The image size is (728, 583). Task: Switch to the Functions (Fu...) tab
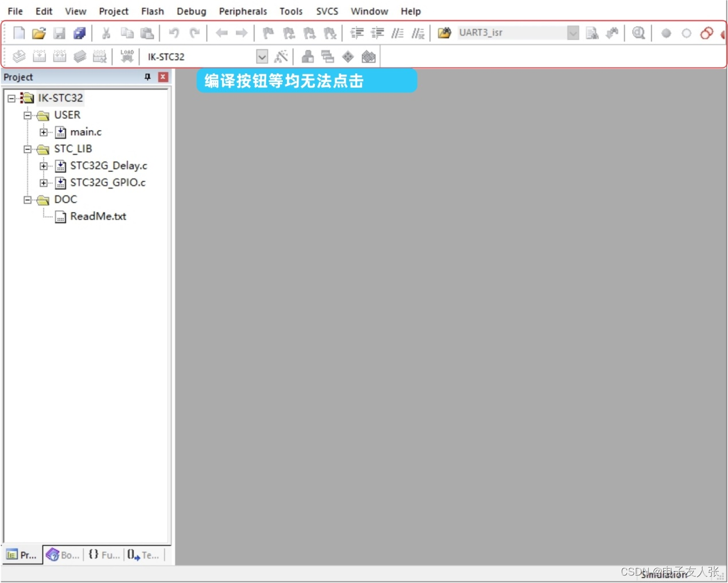click(104, 554)
